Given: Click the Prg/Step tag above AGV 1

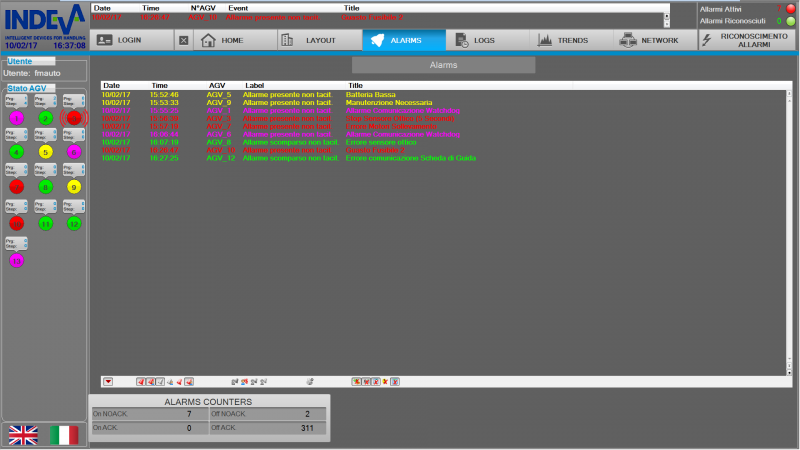Looking at the screenshot, I should coord(16,101).
